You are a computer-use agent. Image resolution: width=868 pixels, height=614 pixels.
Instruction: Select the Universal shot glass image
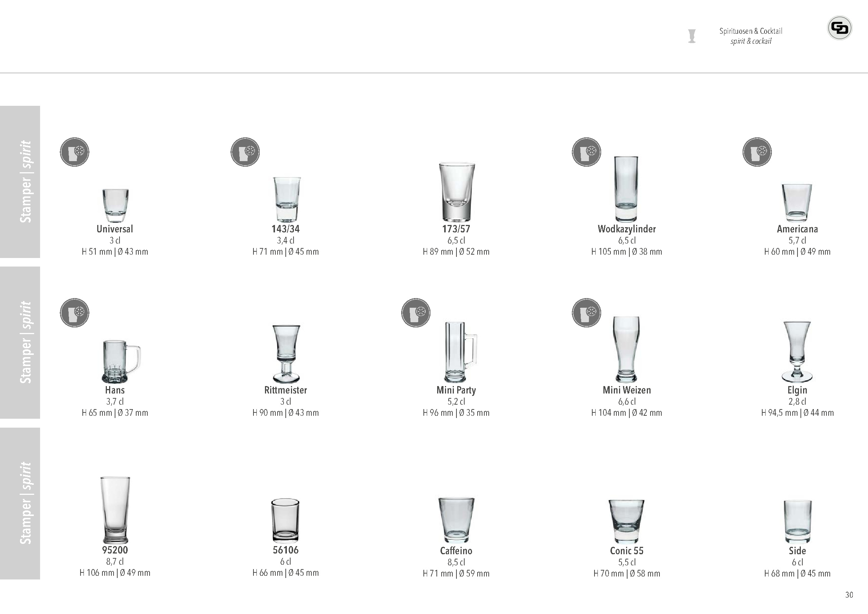[x=115, y=205]
